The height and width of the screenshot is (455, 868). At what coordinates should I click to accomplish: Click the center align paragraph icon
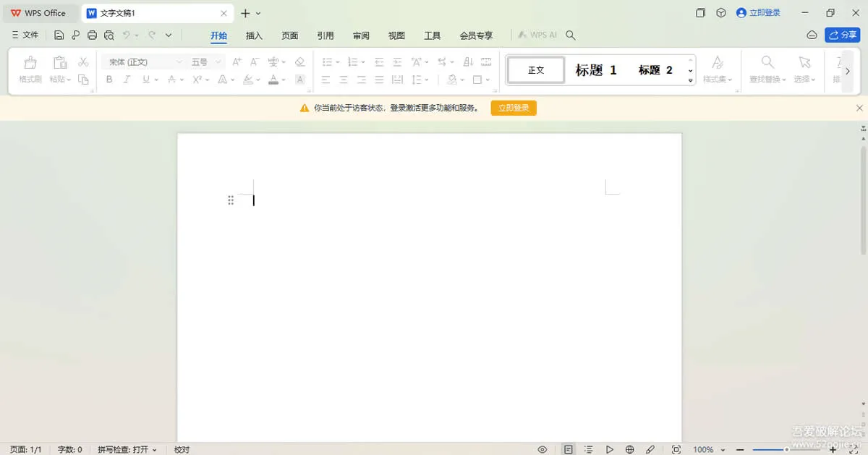click(x=344, y=80)
